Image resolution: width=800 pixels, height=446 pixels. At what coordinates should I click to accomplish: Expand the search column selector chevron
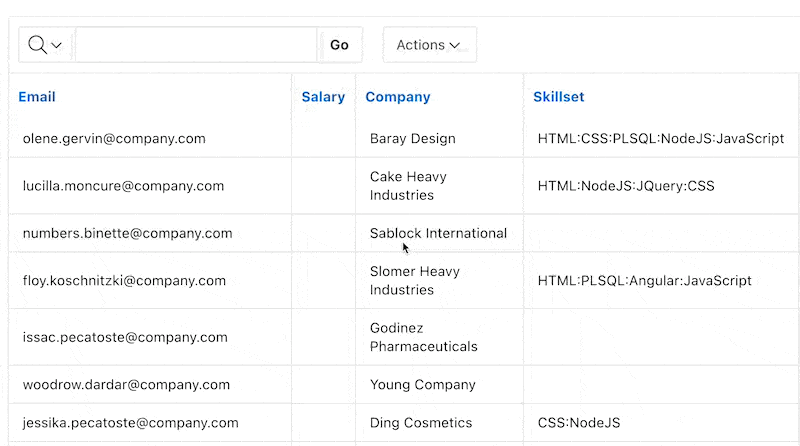[57, 45]
